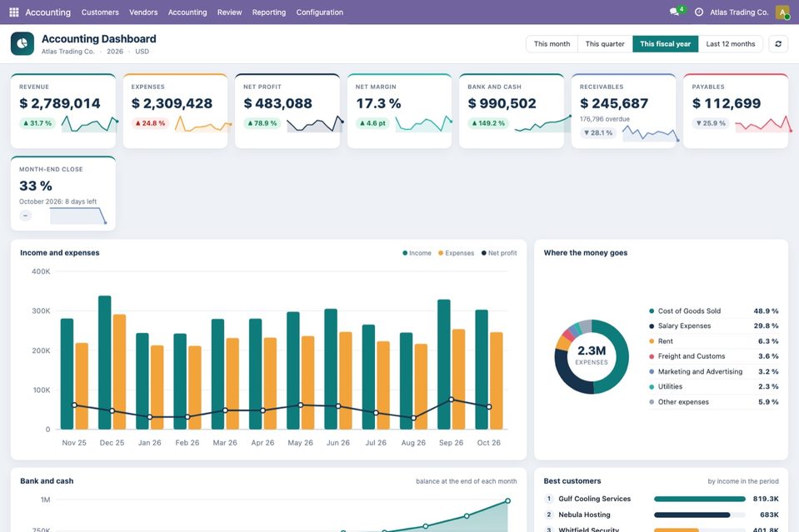The image size is (799, 532).
Task: Click the Accounting Dashboard pie logo
Action: pos(22,44)
